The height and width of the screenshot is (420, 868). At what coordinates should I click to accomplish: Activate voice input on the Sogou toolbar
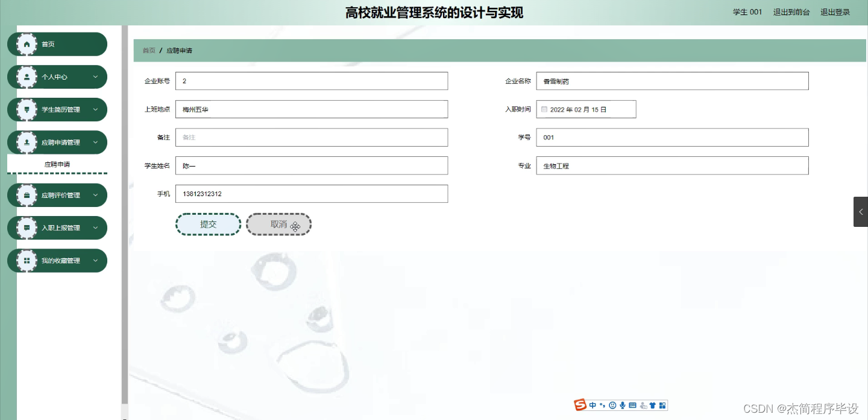[x=623, y=405]
